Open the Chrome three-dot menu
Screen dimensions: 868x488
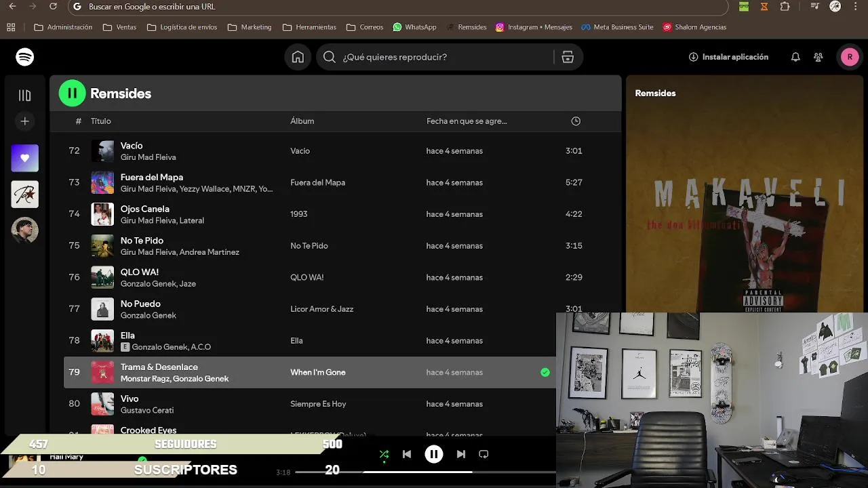(x=856, y=7)
